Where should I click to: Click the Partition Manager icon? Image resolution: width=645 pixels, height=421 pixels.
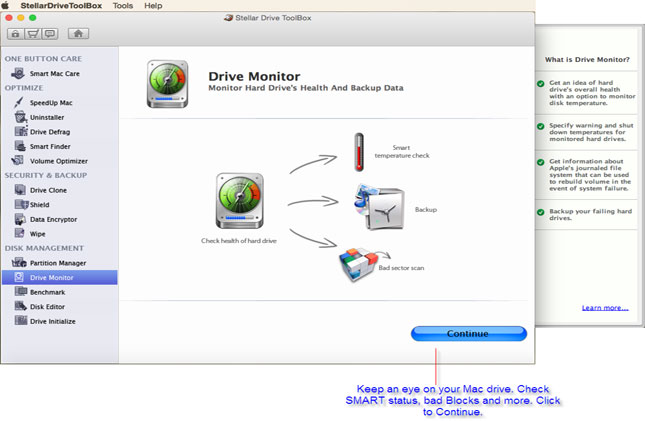coord(19,262)
